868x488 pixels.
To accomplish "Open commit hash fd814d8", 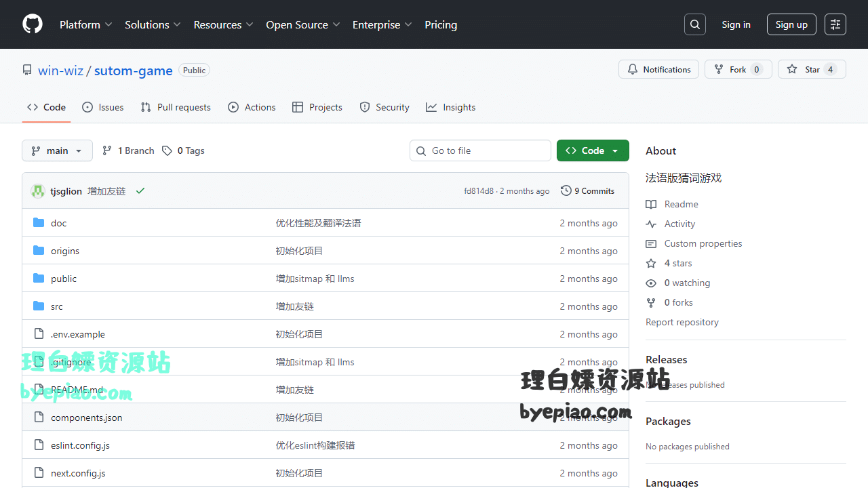I will pos(479,191).
